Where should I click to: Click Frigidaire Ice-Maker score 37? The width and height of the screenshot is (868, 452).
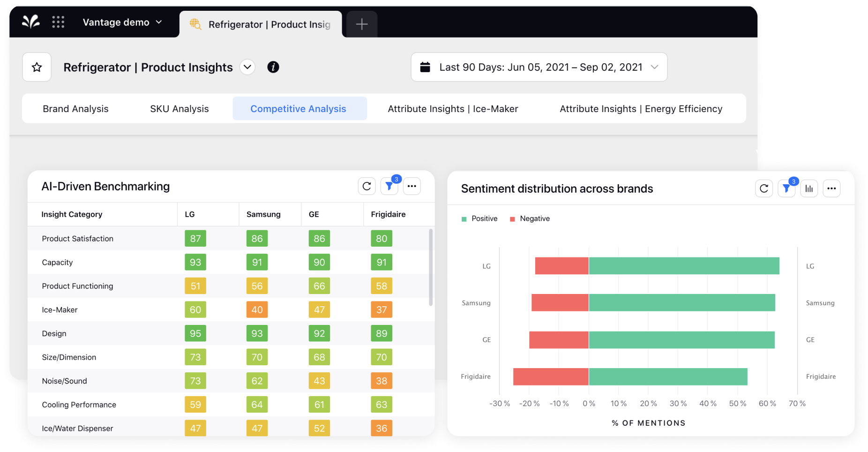pyautogui.click(x=382, y=310)
